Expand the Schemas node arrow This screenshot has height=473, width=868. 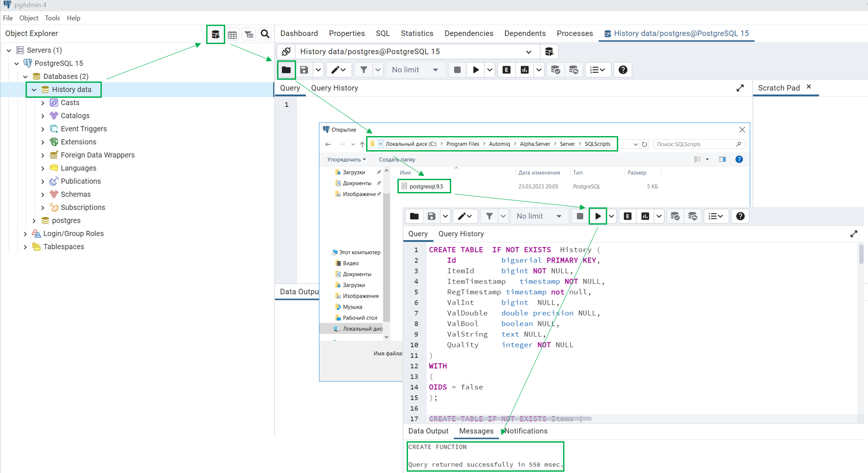(x=43, y=194)
